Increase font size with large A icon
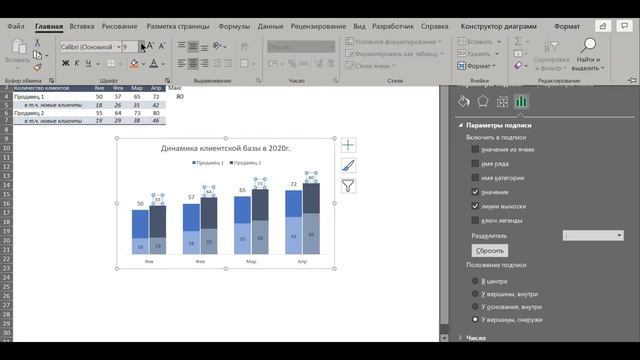Viewport: 640px width, 360px height. tap(150, 46)
